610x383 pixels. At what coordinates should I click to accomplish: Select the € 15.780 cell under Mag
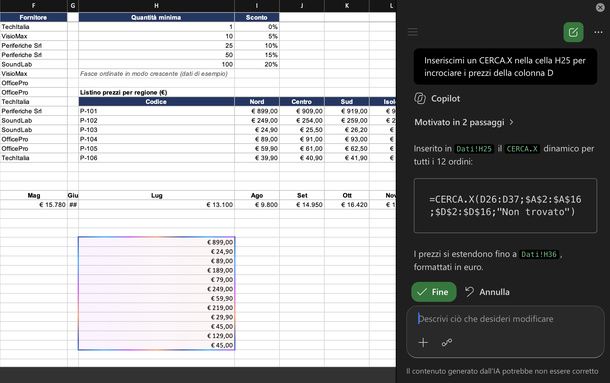tap(33, 205)
